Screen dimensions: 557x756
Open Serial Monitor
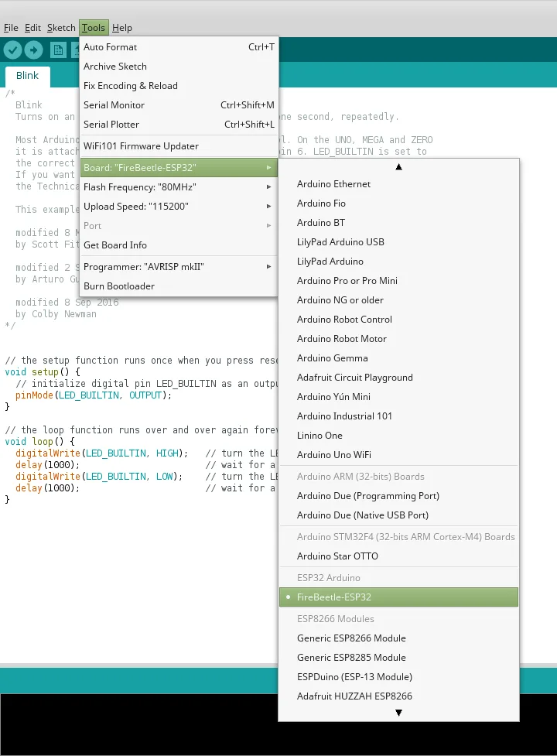(x=179, y=105)
